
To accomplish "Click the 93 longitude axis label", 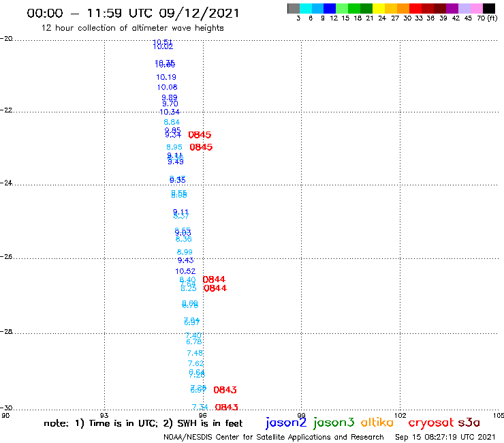I will click(x=104, y=415).
